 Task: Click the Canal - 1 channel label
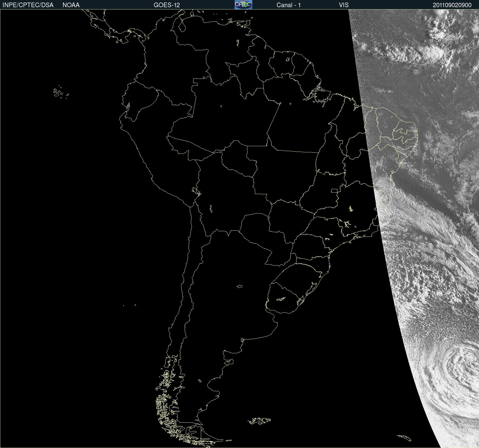click(289, 5)
